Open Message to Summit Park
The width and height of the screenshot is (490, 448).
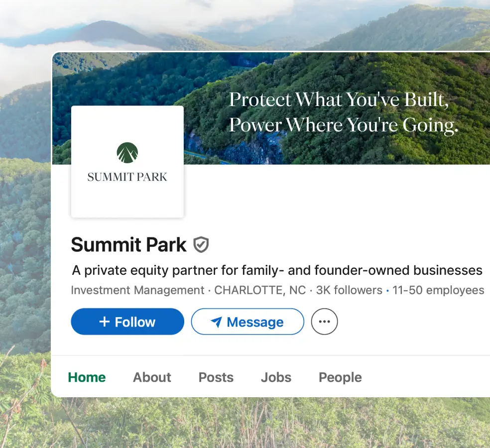pyautogui.click(x=247, y=322)
